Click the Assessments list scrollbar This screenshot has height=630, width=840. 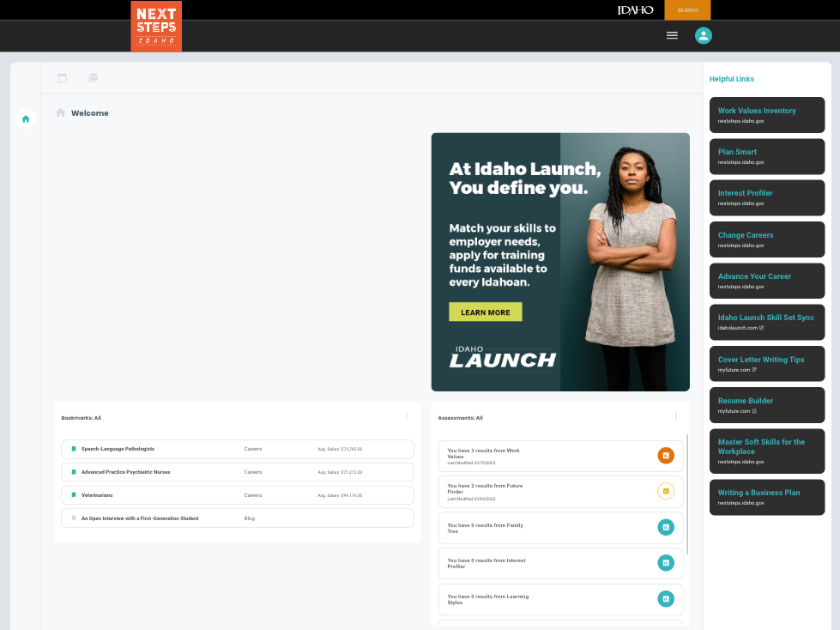coord(687,494)
